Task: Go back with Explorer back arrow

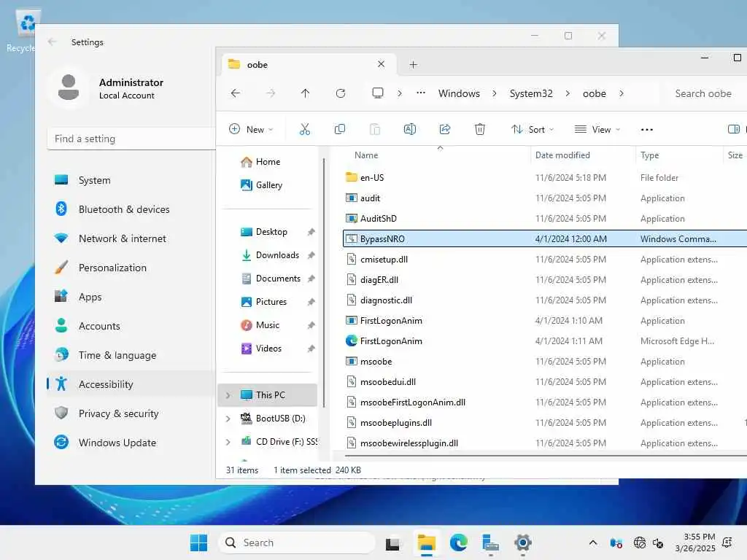Action: [x=236, y=93]
